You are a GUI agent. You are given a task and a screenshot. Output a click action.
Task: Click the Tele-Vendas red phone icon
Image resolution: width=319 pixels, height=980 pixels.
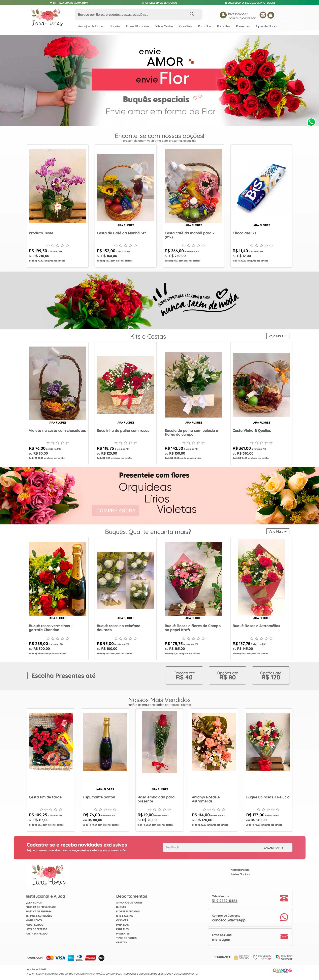[x=284, y=898]
